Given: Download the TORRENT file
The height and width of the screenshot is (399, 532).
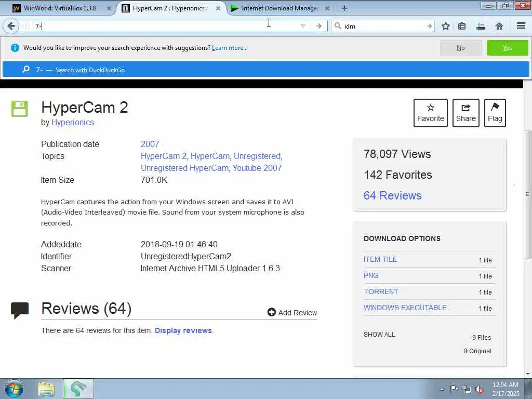Looking at the screenshot, I should [x=381, y=291].
